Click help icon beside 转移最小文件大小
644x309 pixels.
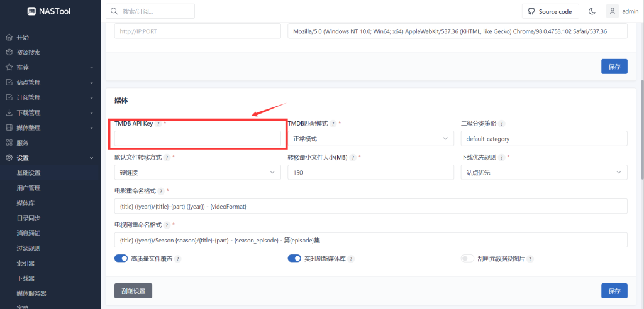352,157
